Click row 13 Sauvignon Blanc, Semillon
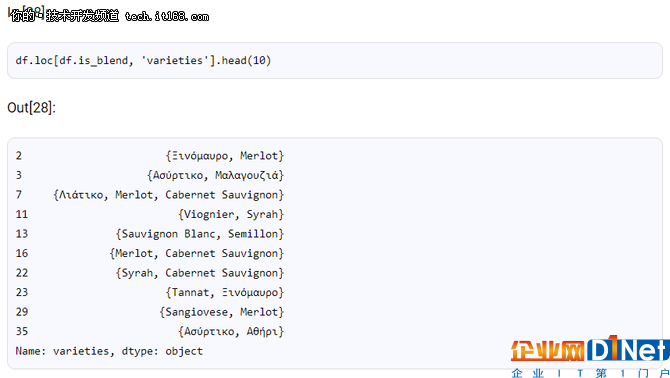The image size is (670, 378). tap(150, 234)
